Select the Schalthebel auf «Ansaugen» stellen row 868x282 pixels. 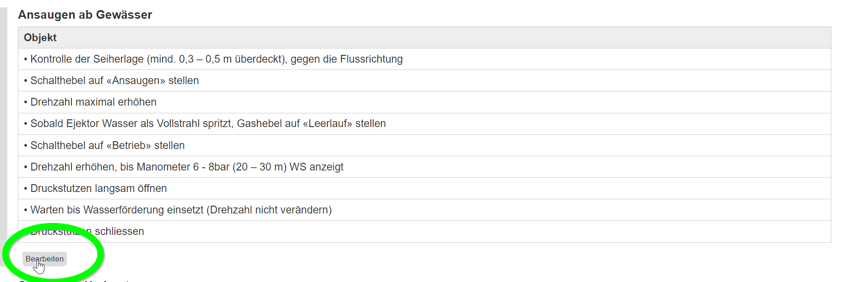tap(114, 80)
